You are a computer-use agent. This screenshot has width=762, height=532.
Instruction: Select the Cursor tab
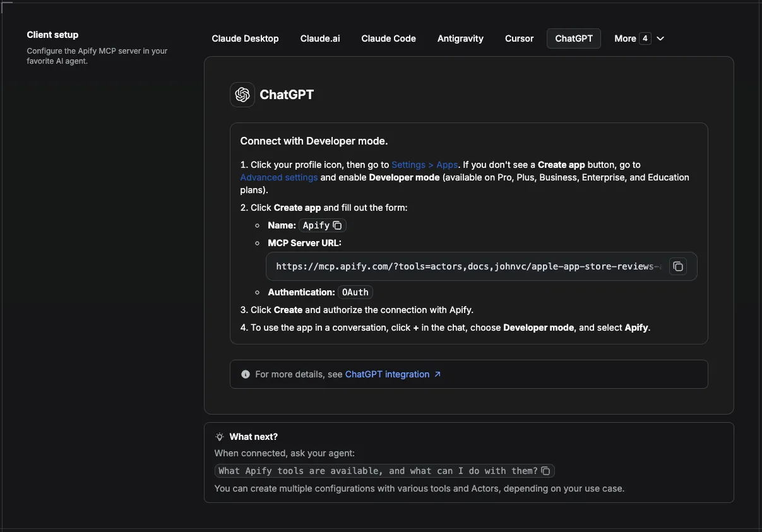[519, 38]
